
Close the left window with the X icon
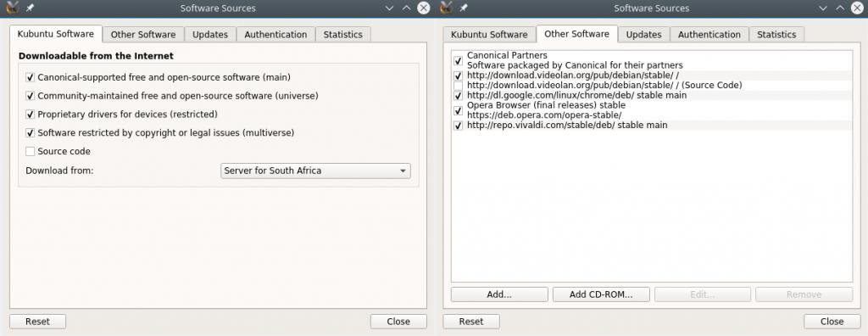click(424, 8)
